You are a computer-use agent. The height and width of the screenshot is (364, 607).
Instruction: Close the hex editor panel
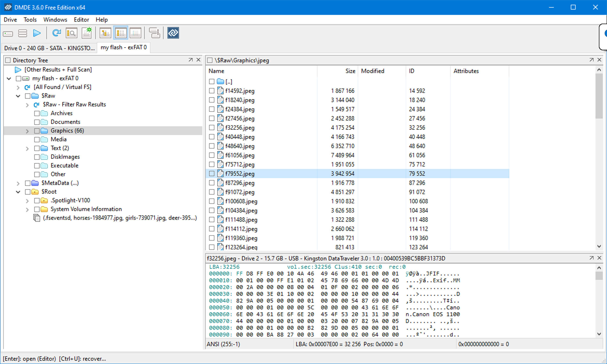[x=599, y=258]
